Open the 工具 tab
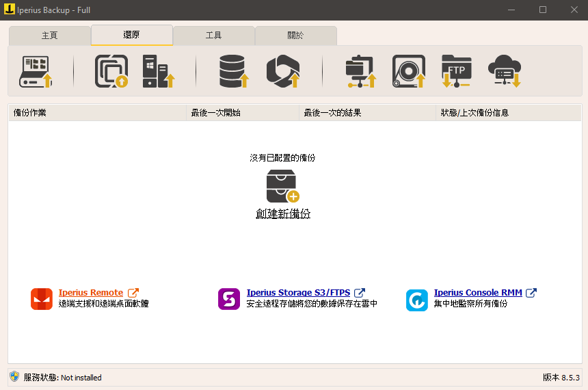Viewport: 588px width, 390px height. (x=213, y=36)
